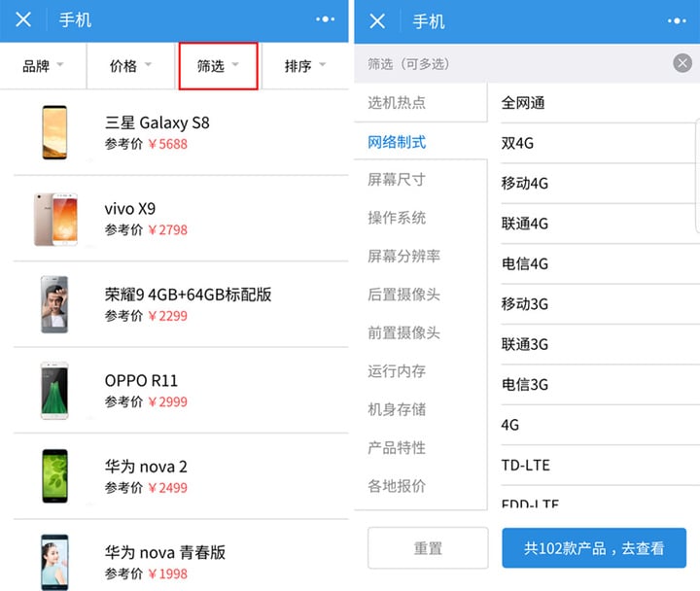The width and height of the screenshot is (700, 591).
Task: Select the 产品特性 filter category
Action: [421, 448]
